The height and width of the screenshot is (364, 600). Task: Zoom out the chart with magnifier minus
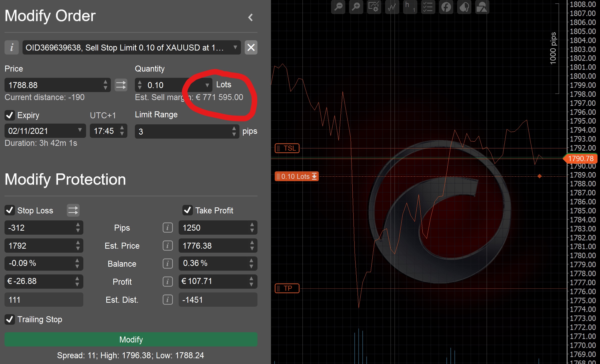[x=338, y=7]
